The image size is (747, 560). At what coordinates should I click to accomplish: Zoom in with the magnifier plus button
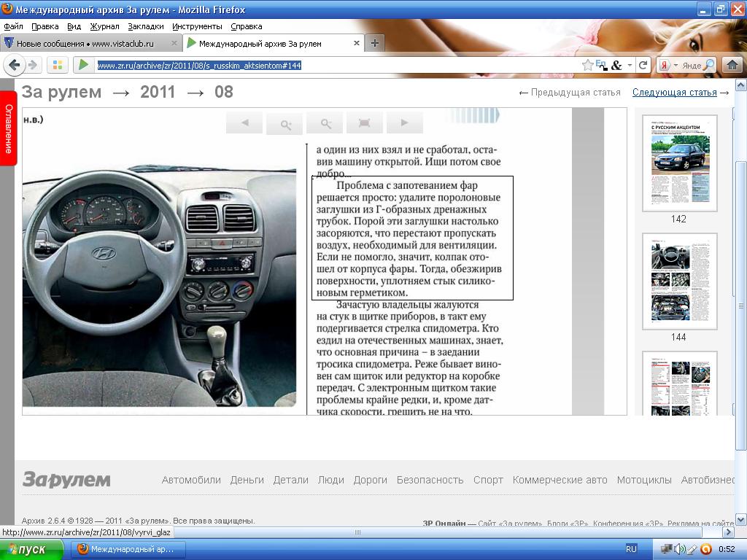click(285, 123)
